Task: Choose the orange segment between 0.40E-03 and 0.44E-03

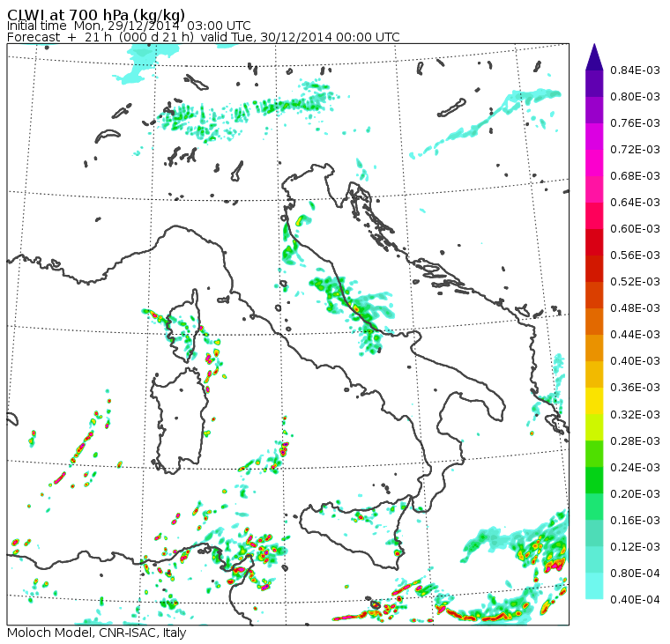Action: [594, 348]
